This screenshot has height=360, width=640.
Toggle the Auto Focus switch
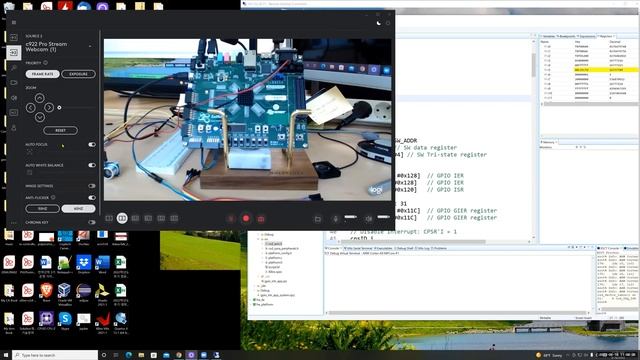(92, 144)
